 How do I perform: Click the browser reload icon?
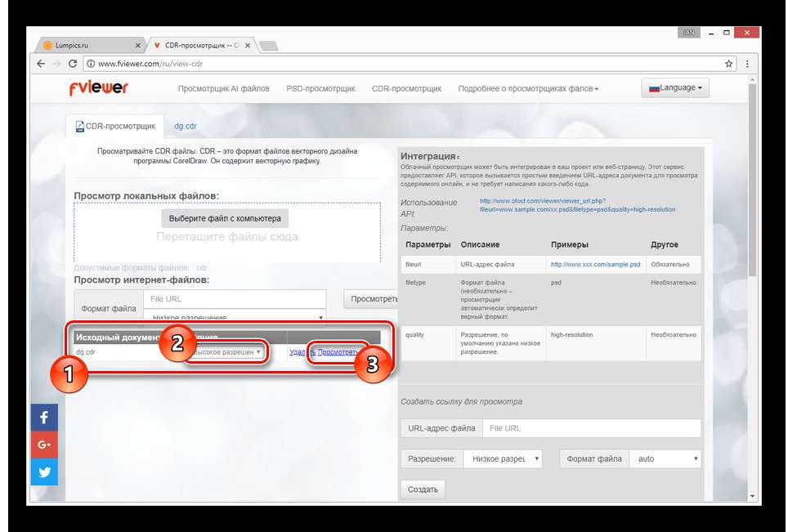point(72,63)
